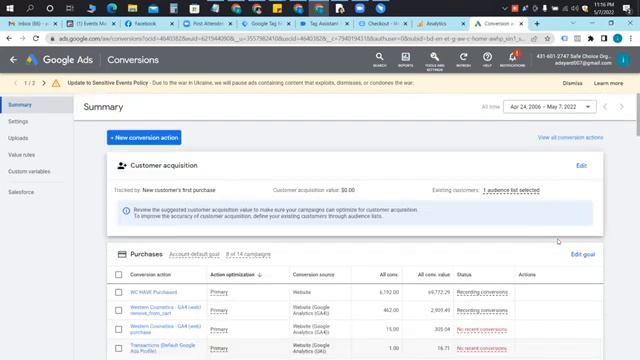640x360 pixels.
Task: Click the Edge browser taskbar icon
Action: tap(111, 8)
